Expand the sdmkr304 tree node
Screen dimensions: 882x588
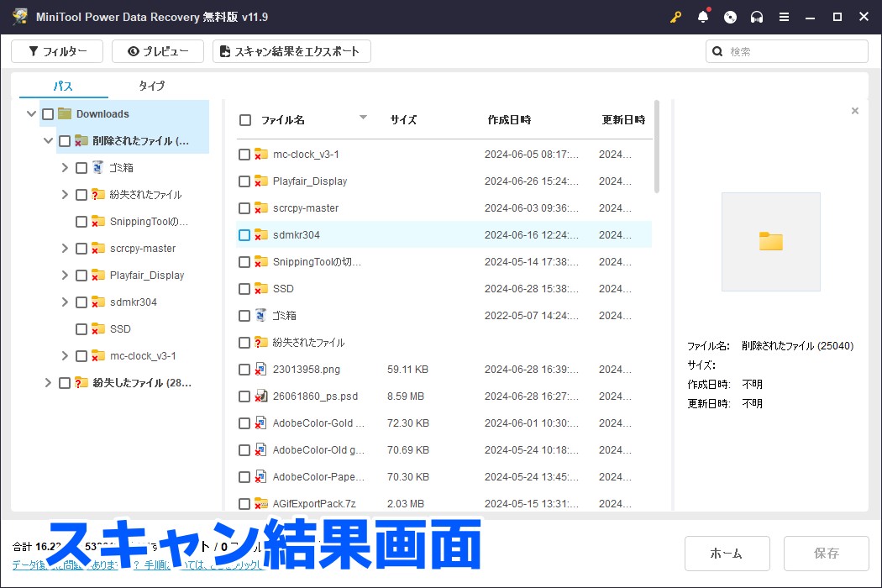(65, 302)
